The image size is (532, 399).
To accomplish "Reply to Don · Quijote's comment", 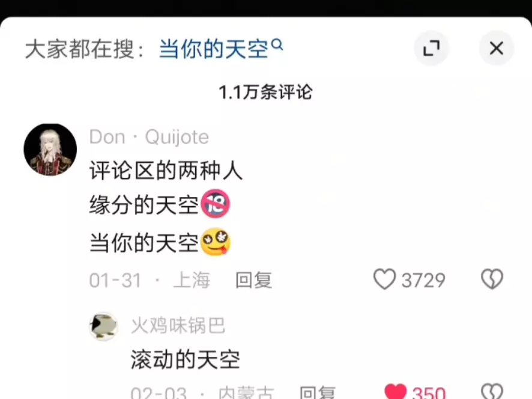I will 253,280.
